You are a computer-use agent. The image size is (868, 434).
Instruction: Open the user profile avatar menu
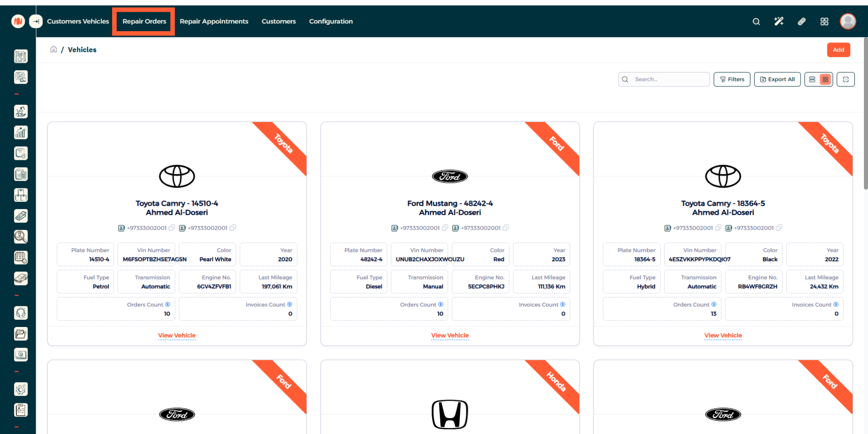tap(848, 21)
